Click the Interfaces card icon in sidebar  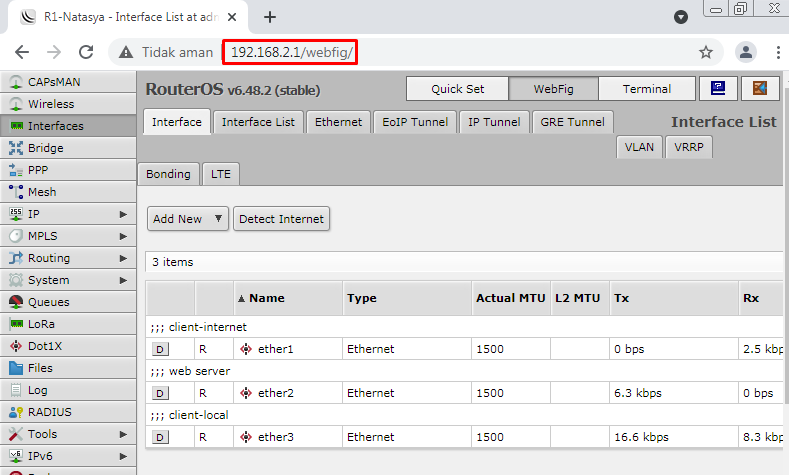tap(16, 126)
